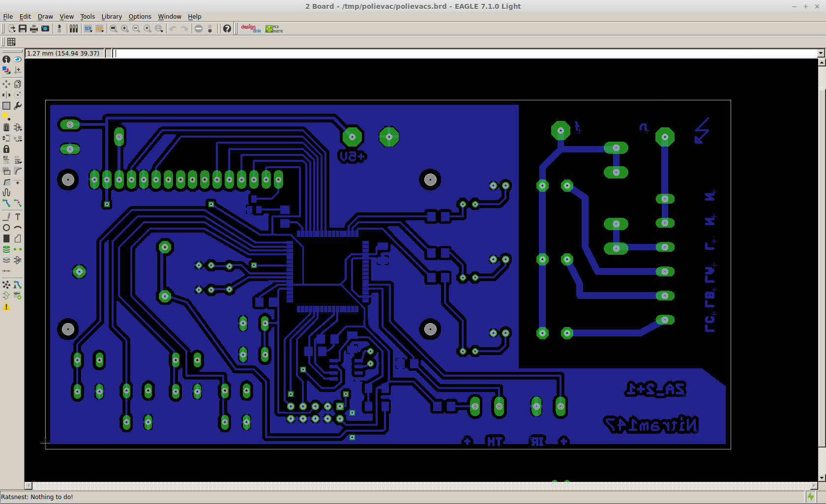The width and height of the screenshot is (826, 504).
Task: Open the Tools menu
Action: click(x=88, y=16)
